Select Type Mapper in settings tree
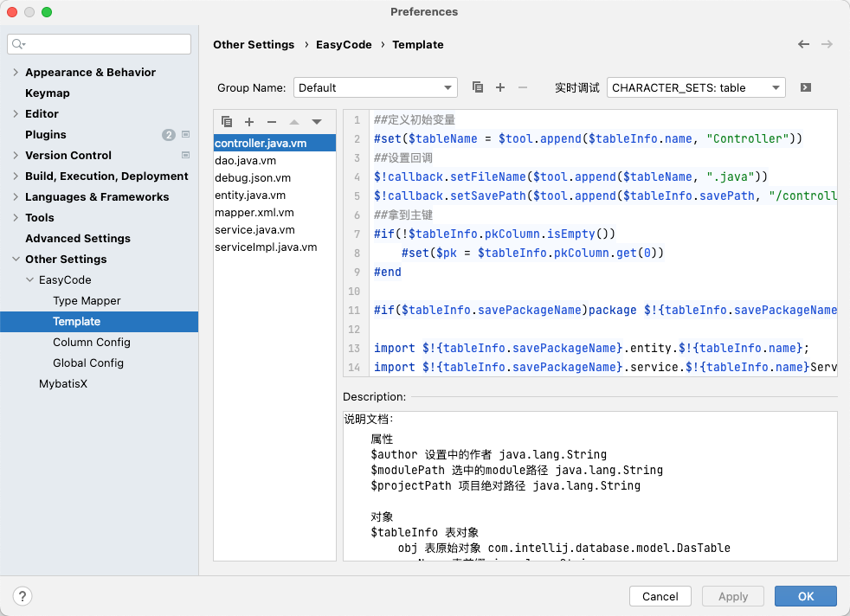This screenshot has height=616, width=850. 87,301
